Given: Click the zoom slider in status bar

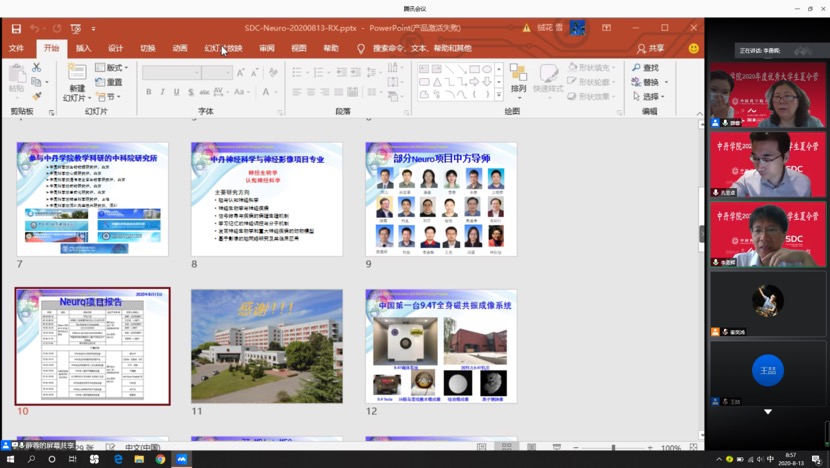Looking at the screenshot, I should [x=613, y=447].
